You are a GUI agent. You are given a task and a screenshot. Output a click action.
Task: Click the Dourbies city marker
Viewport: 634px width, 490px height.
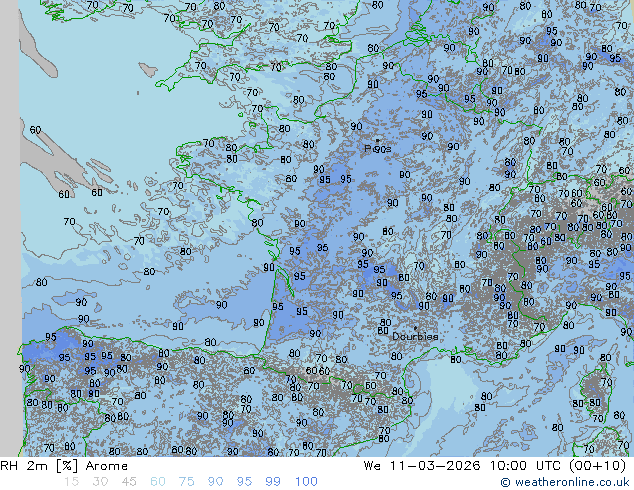[416, 328]
